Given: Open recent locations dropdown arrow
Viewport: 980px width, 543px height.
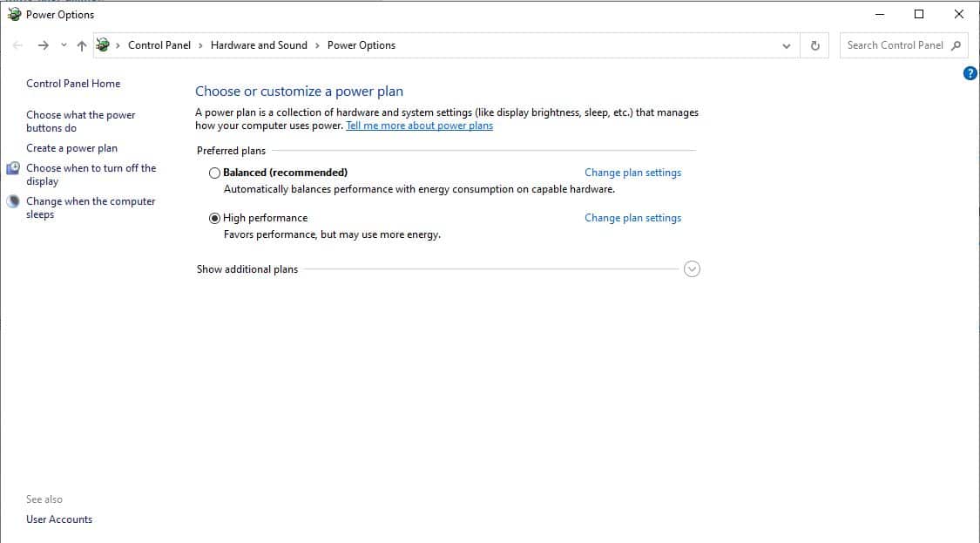Looking at the screenshot, I should [64, 45].
